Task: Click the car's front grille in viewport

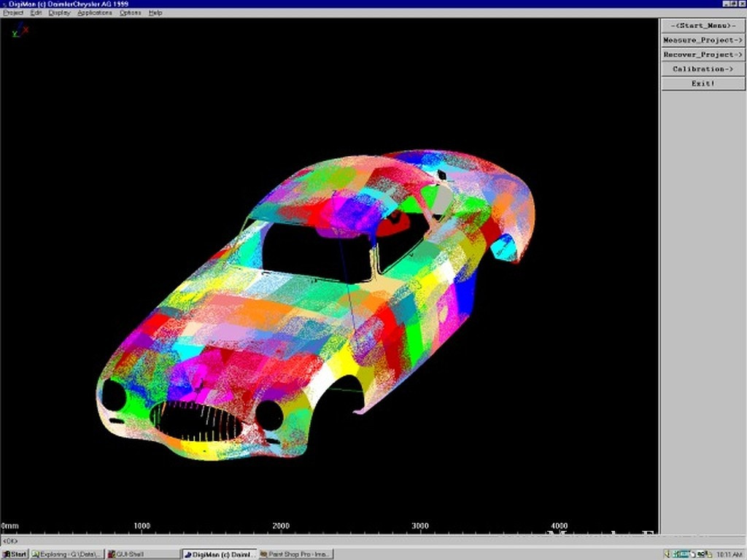Action: pos(198,421)
